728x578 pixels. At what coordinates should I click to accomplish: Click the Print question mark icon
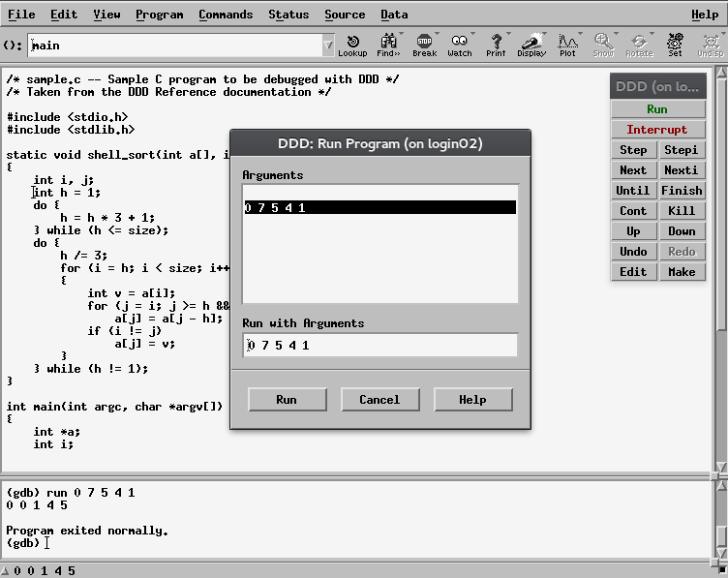point(496,46)
